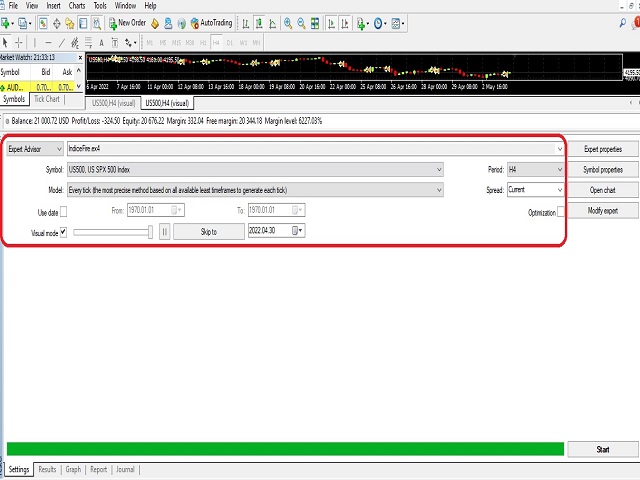This screenshot has height=480, width=640.
Task: Select the Equidistant Channel tool
Action: coord(75,42)
